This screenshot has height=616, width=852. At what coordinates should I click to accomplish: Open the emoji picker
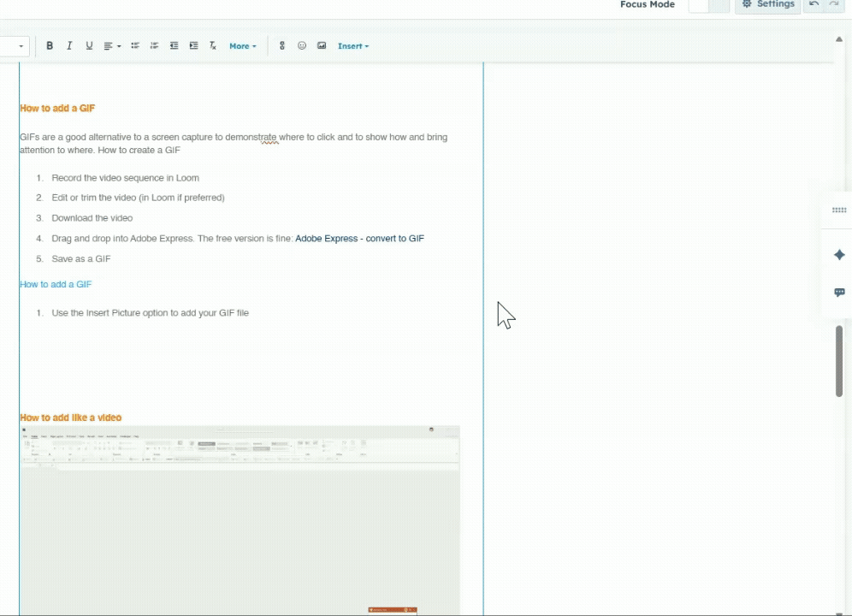(x=302, y=45)
